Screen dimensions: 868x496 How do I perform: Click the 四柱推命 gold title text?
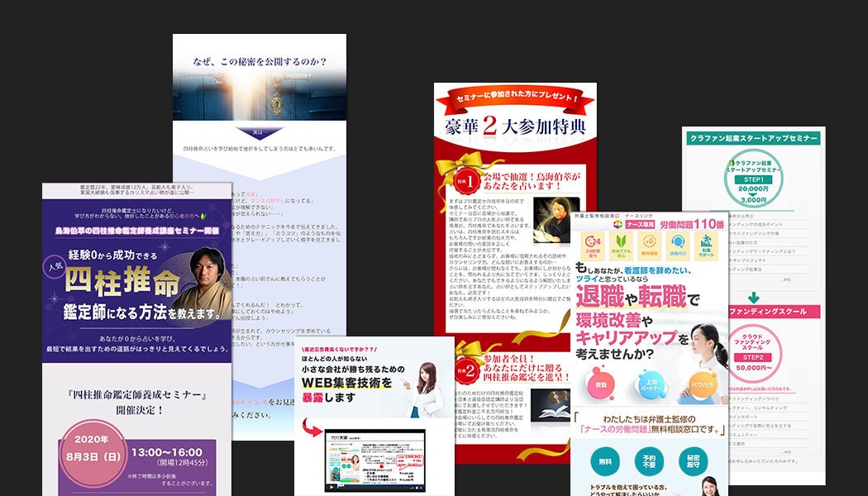tap(122, 283)
